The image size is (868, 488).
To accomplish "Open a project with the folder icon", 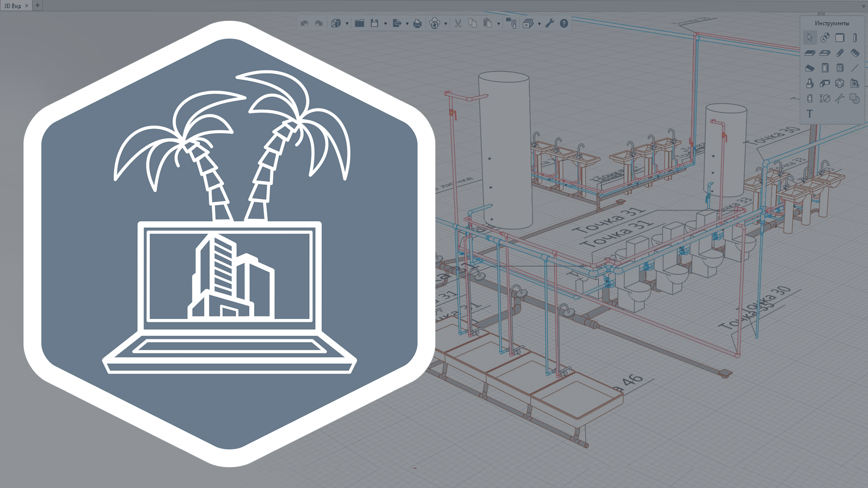I will pyautogui.click(x=359, y=23).
